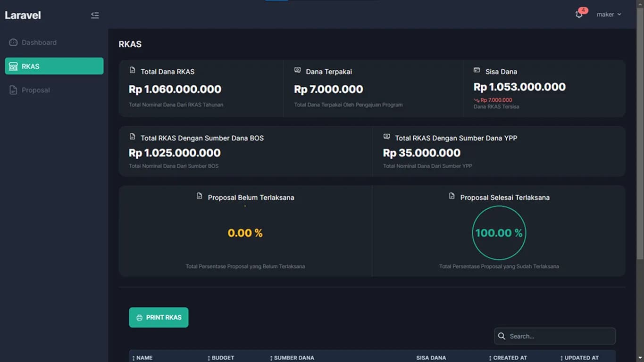Click the magnifier icon in search box
The height and width of the screenshot is (362, 644).
[502, 336]
